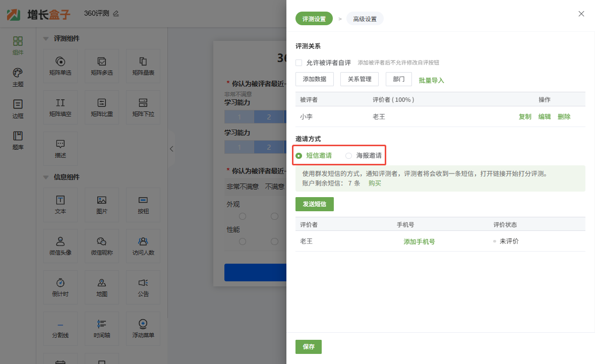Open the 主题 sidebar panel
The image size is (595, 364).
click(x=18, y=78)
